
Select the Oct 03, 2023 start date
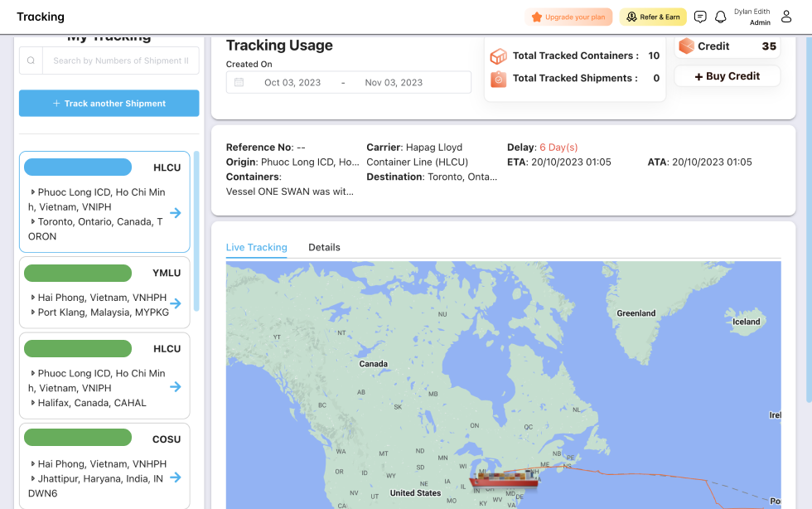[x=292, y=82]
